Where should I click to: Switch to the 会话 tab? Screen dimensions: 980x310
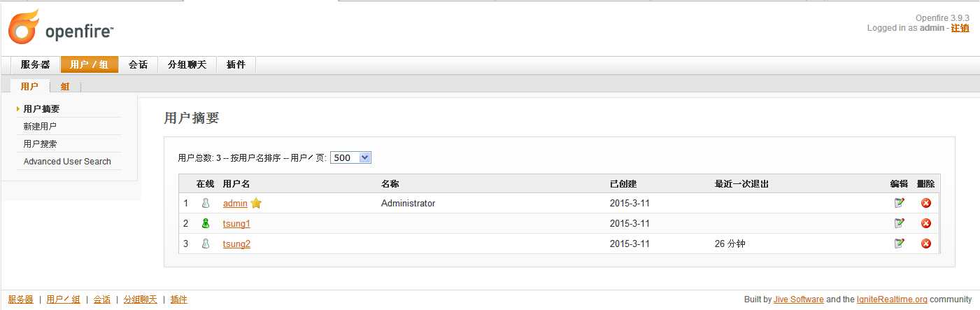[138, 64]
